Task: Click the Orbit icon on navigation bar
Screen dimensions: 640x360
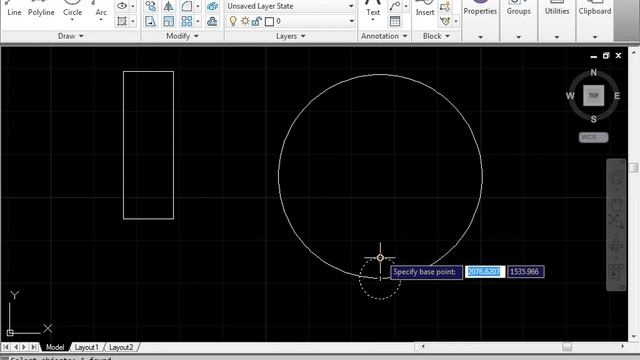Action: tap(616, 245)
